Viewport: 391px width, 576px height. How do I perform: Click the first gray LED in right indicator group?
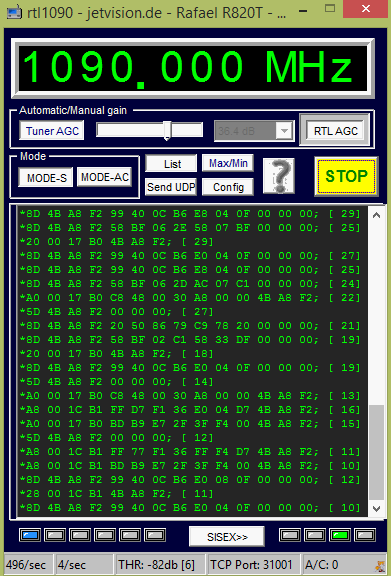point(290,535)
